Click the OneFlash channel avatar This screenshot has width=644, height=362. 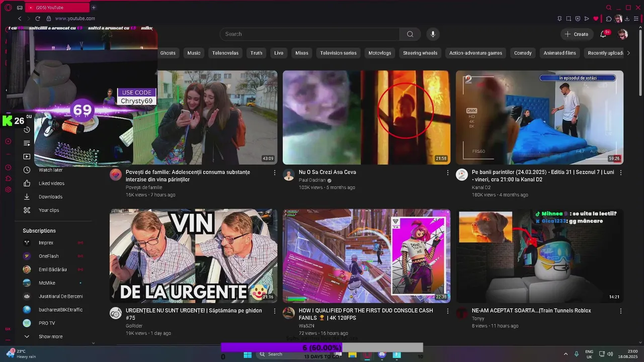[27, 256]
